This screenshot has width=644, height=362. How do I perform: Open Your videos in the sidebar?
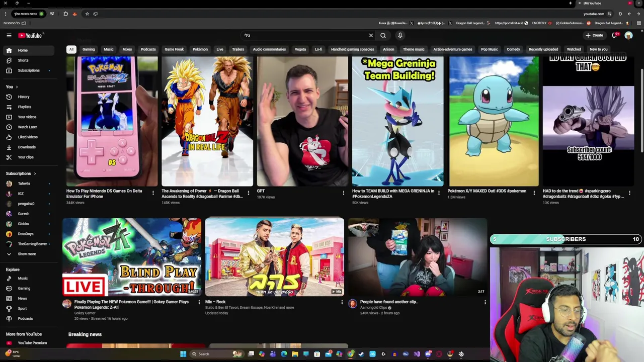coord(28,117)
